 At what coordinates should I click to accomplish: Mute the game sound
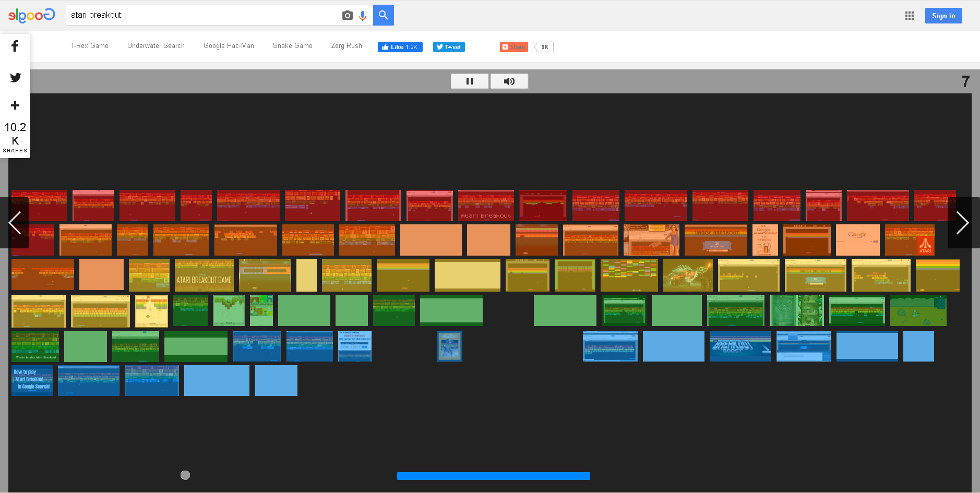coord(509,81)
